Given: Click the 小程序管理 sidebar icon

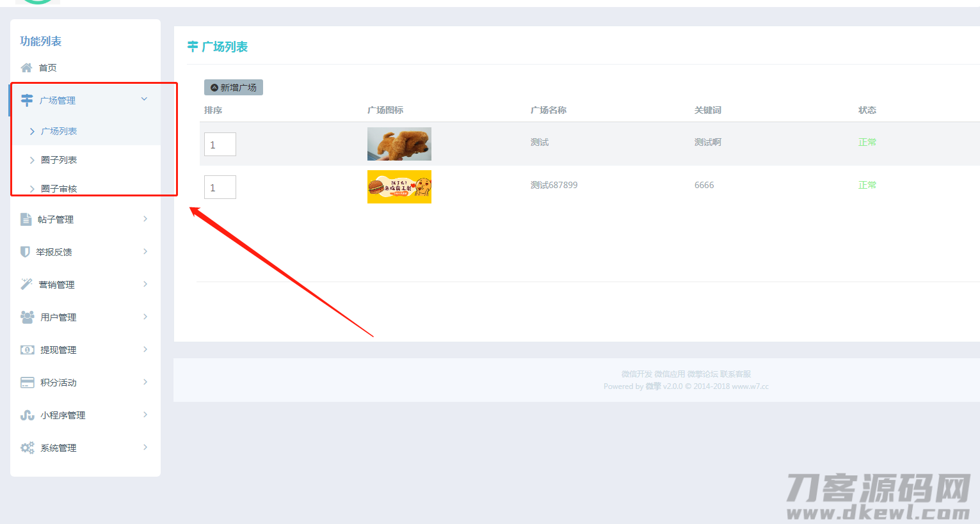Looking at the screenshot, I should (27, 415).
